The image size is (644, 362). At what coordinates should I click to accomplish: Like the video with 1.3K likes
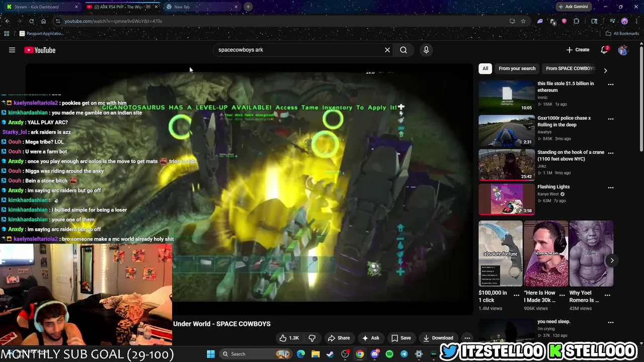[289, 338]
